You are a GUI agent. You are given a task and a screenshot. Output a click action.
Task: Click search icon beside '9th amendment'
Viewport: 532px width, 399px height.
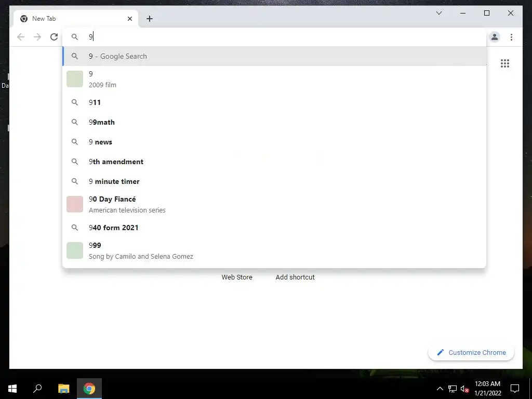75,162
